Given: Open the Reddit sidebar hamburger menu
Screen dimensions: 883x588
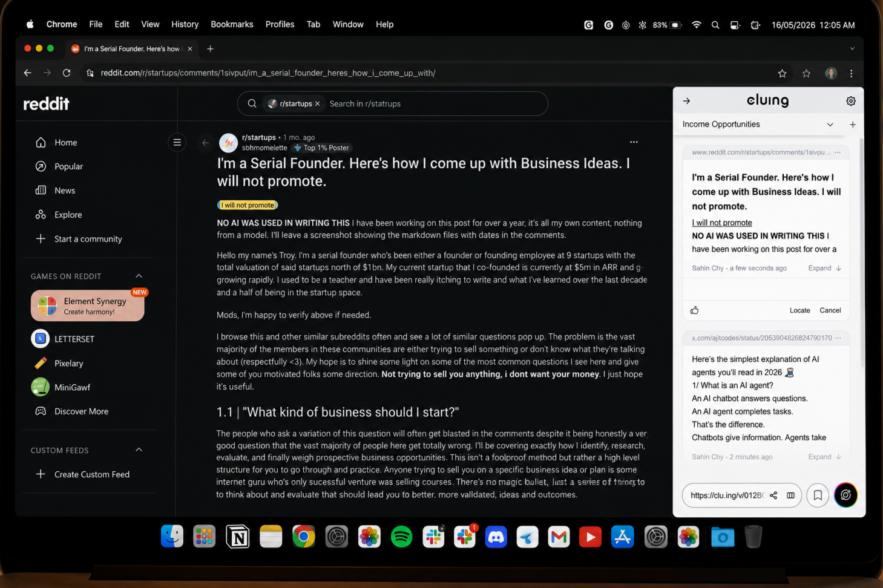Looking at the screenshot, I should click(177, 142).
